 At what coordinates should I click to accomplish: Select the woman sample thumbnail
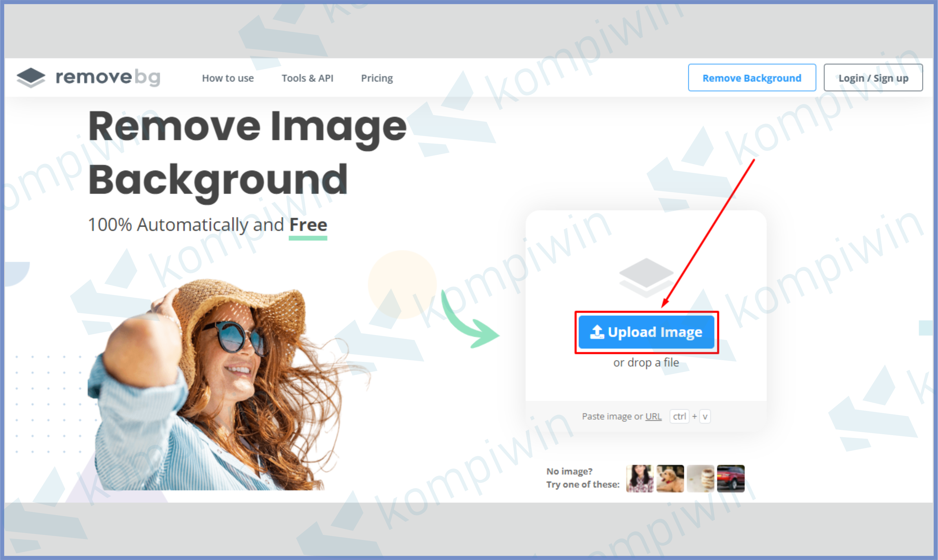(x=640, y=479)
